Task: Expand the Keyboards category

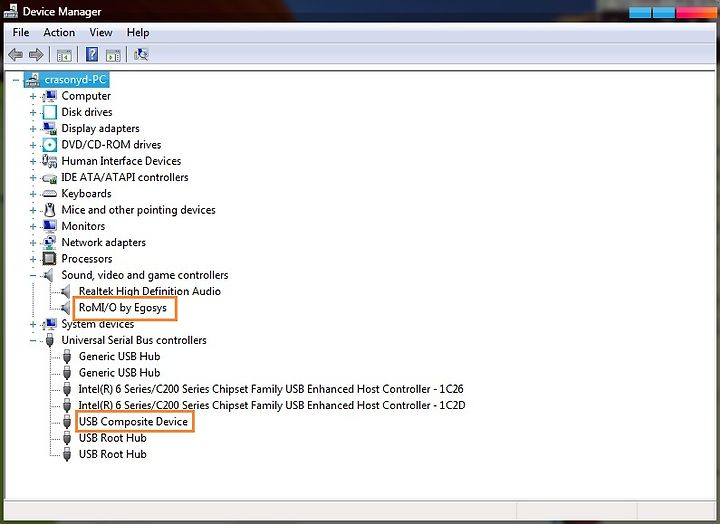Action: coord(33,194)
